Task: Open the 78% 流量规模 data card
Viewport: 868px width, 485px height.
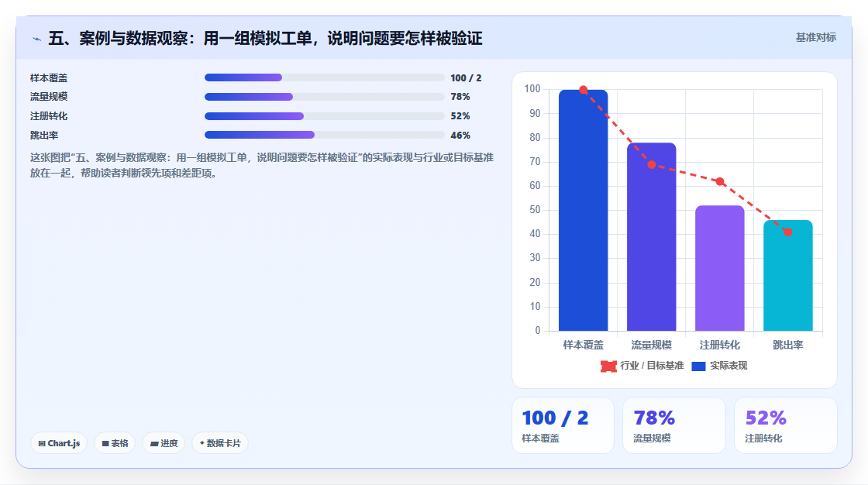Action: (674, 425)
